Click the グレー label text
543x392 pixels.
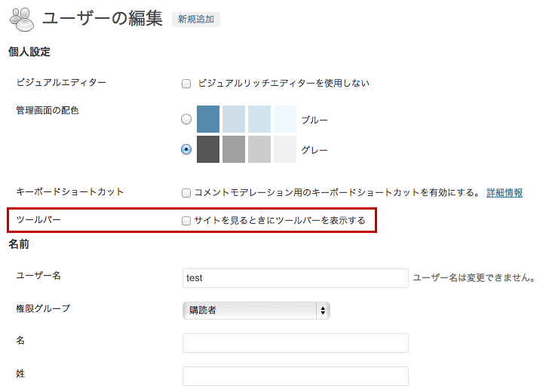(x=314, y=150)
